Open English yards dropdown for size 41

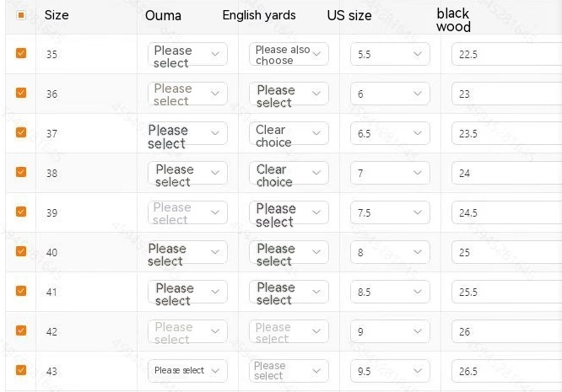[289, 292]
